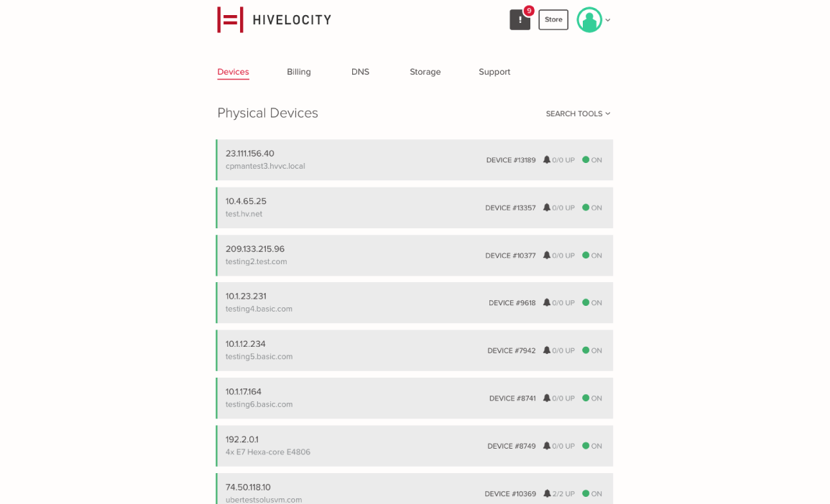Click the DEVICE #8749 label
Screen dimensions: 830x504
512,447
